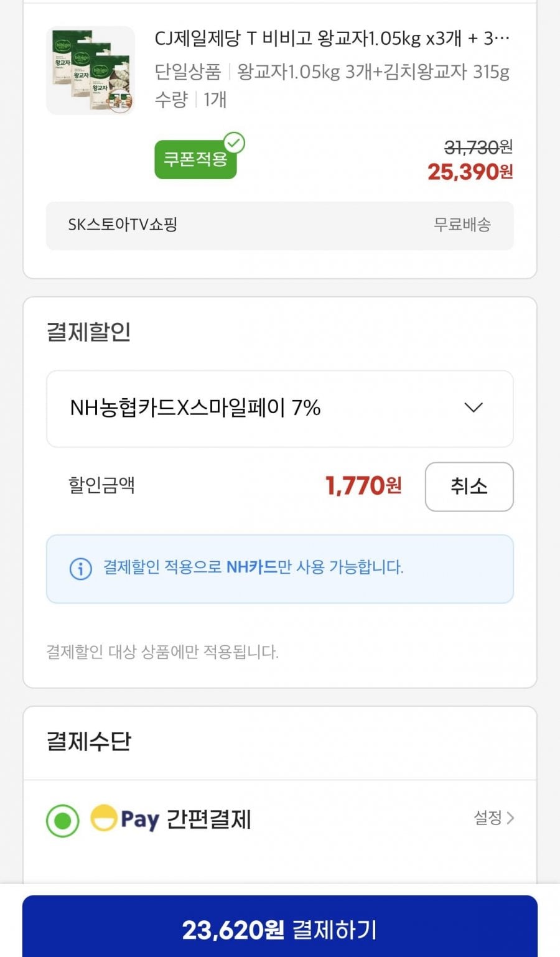The height and width of the screenshot is (957, 560).
Task: Cancel the payment discount with 취소
Action: [469, 487]
